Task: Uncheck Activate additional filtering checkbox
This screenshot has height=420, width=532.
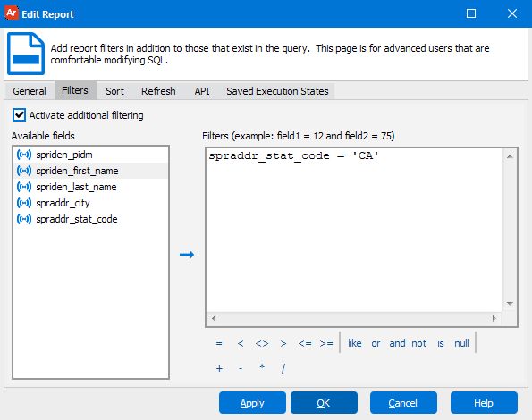Action: coord(20,115)
